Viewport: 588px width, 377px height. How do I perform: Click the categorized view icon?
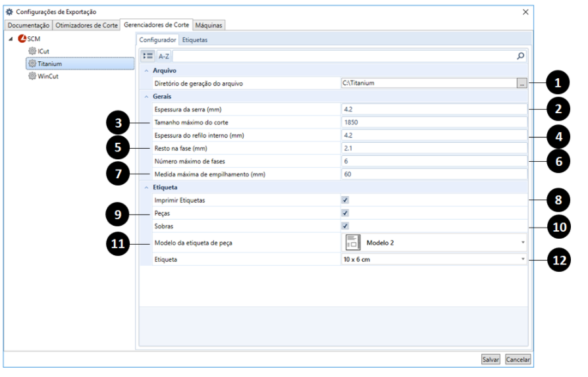(x=147, y=56)
